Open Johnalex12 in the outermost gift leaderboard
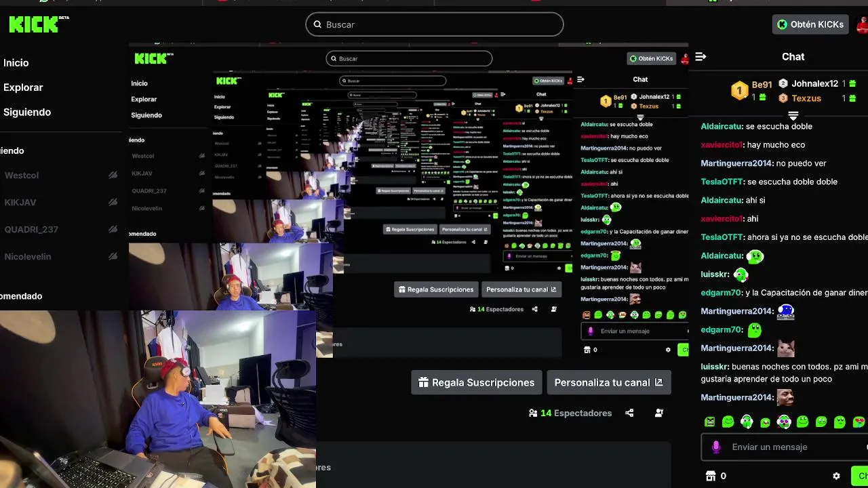Viewport: 868px width, 488px height. coord(814,83)
